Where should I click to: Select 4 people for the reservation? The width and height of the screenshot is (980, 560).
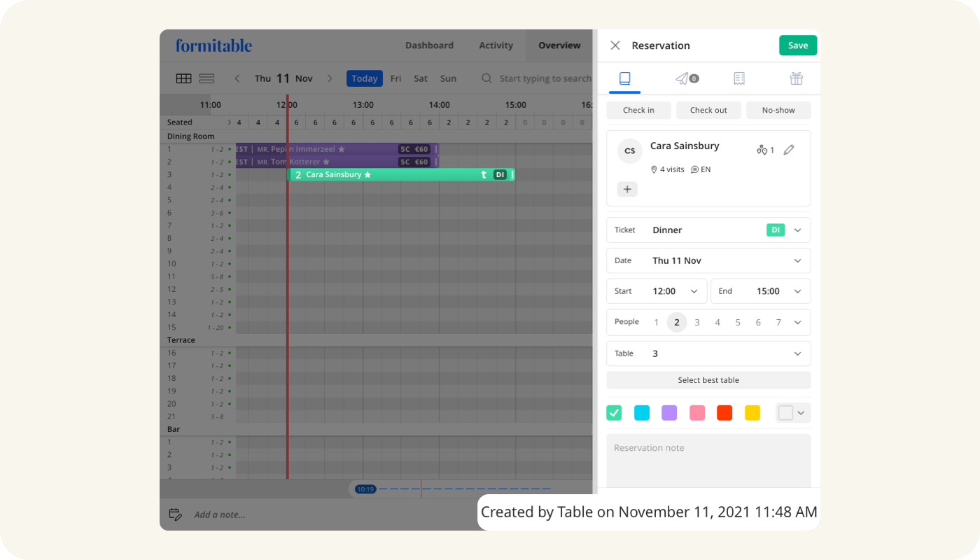[x=717, y=322]
